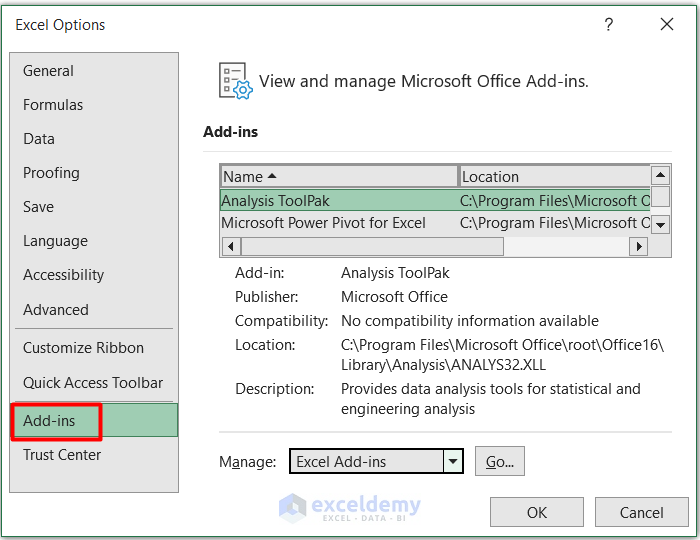Screen dimensions: 700x540
Task: Click the Add-ins header icon
Action: 235,81
